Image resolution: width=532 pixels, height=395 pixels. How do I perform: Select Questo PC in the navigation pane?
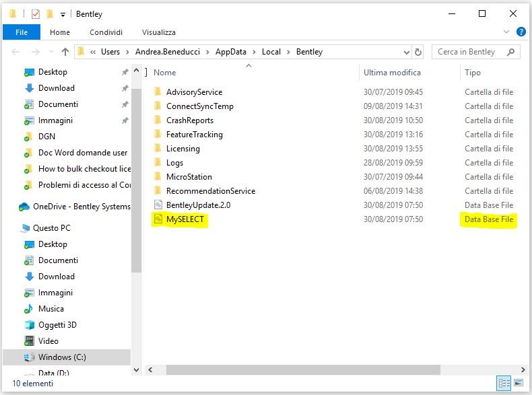[52, 228]
